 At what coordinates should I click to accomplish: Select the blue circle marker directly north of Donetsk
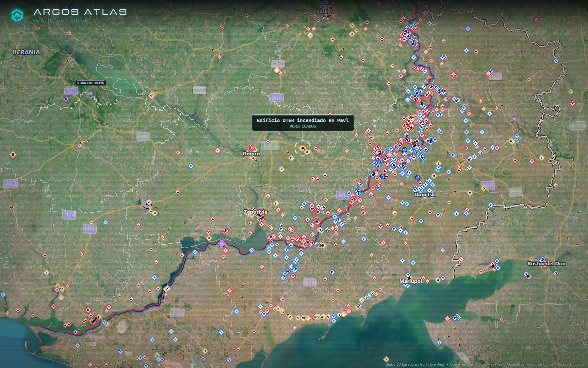pos(417,178)
